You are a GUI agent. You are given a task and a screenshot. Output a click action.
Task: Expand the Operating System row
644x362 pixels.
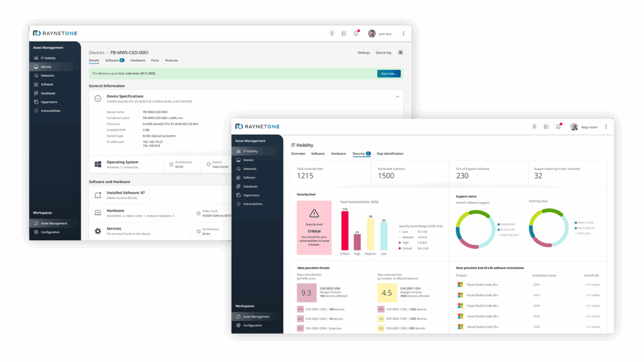(x=160, y=164)
